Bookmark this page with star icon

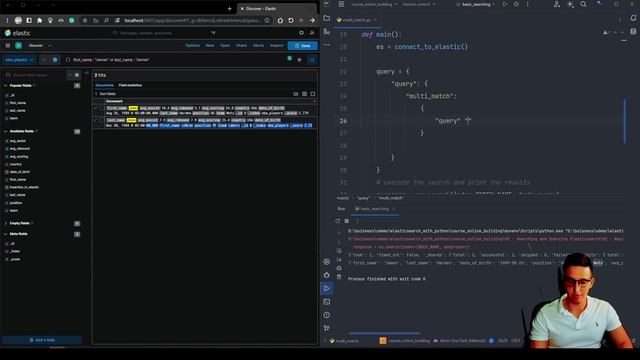(84, 20)
